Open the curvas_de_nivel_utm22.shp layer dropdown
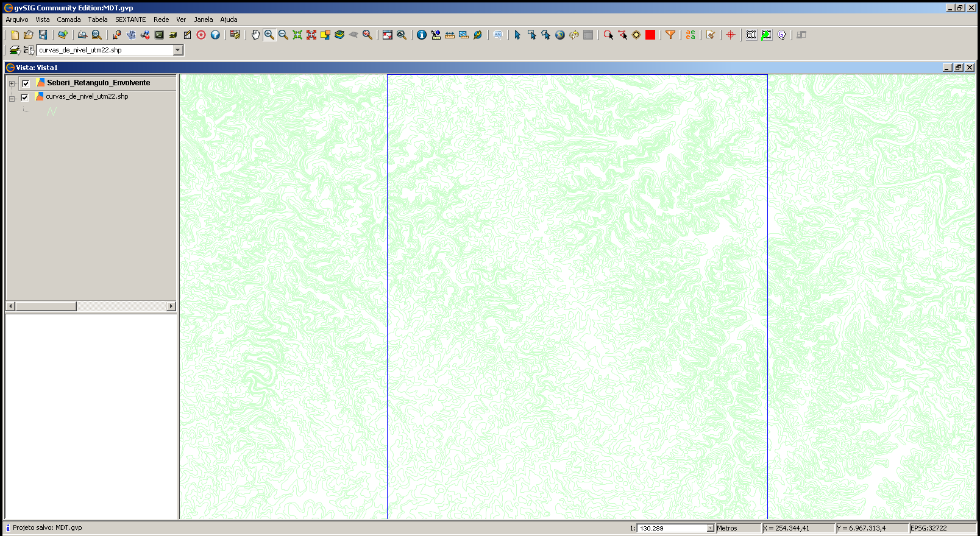The image size is (980, 536). tap(178, 50)
